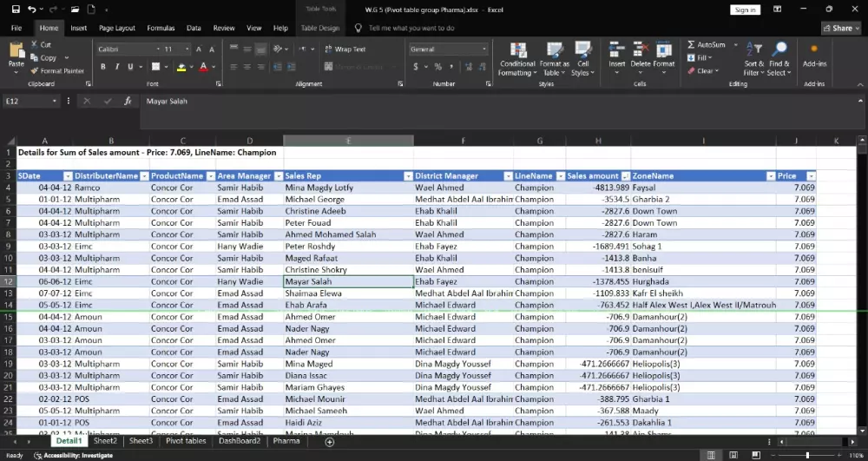The image size is (868, 461).
Task: Open the Sales Rep column filter dropdown
Action: (408, 176)
